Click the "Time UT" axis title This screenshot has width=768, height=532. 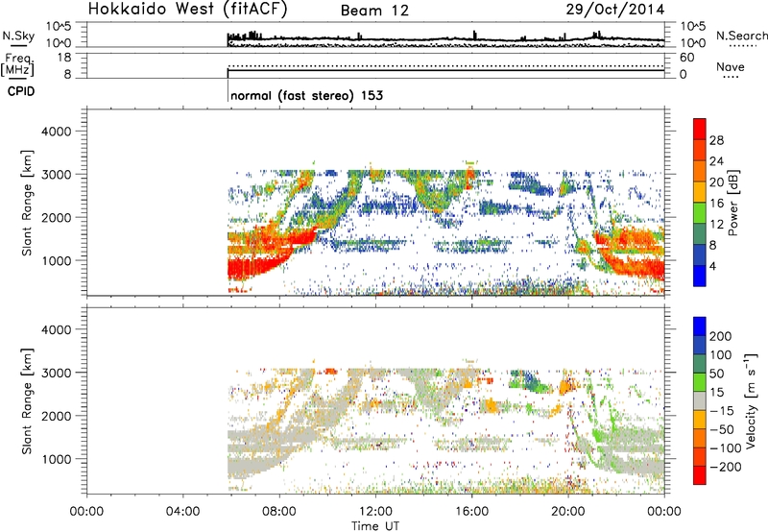click(375, 526)
